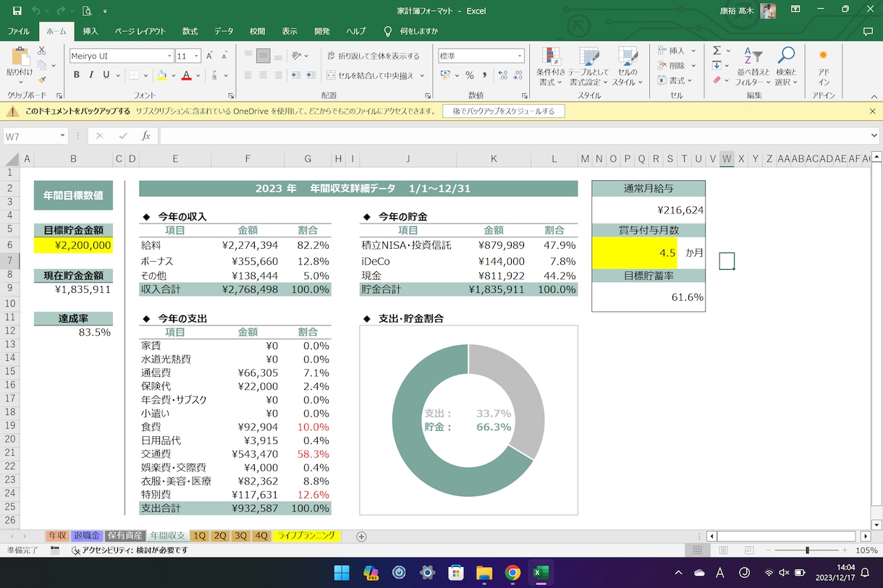Add a new sheet with plus icon
883x588 pixels.
point(361,536)
